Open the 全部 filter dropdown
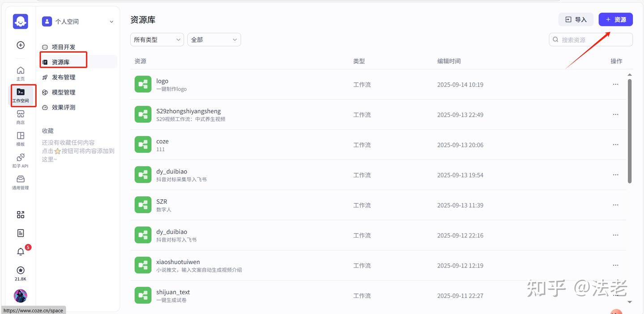Screen dimensions: 644x314 [x=214, y=40]
